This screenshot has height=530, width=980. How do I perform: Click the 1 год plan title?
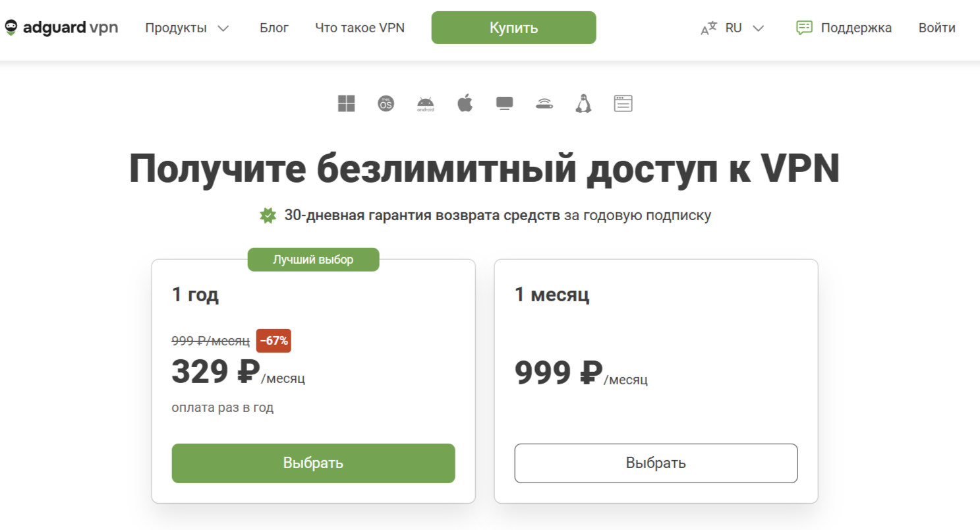tap(195, 295)
